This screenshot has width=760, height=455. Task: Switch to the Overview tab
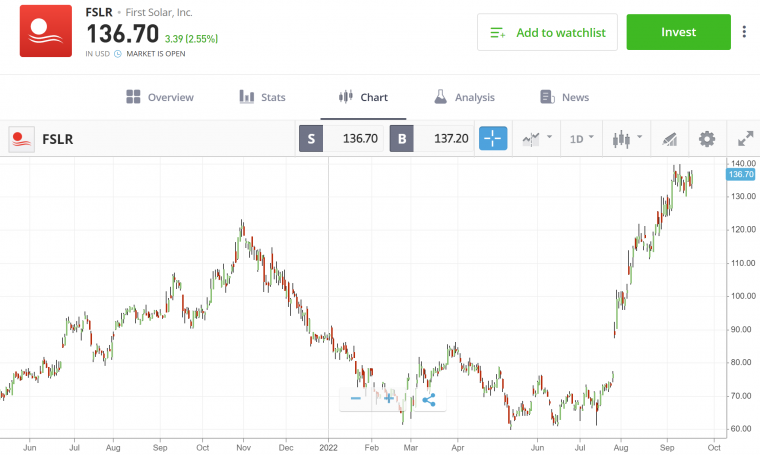[160, 97]
